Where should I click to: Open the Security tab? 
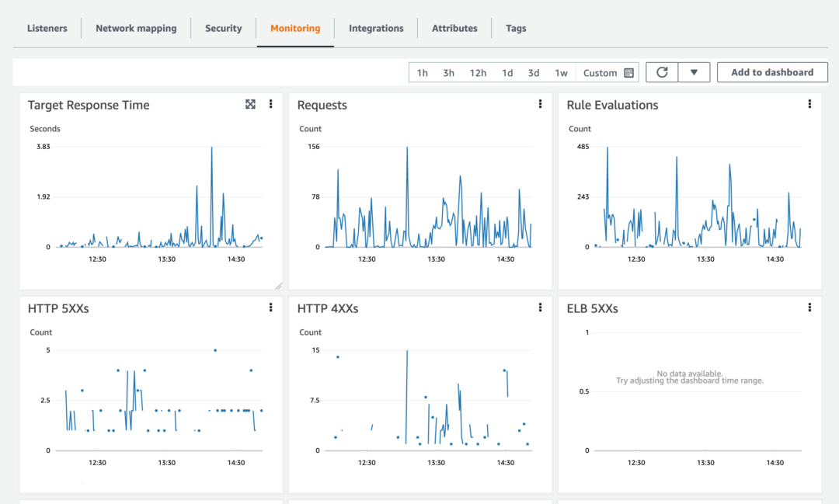223,28
